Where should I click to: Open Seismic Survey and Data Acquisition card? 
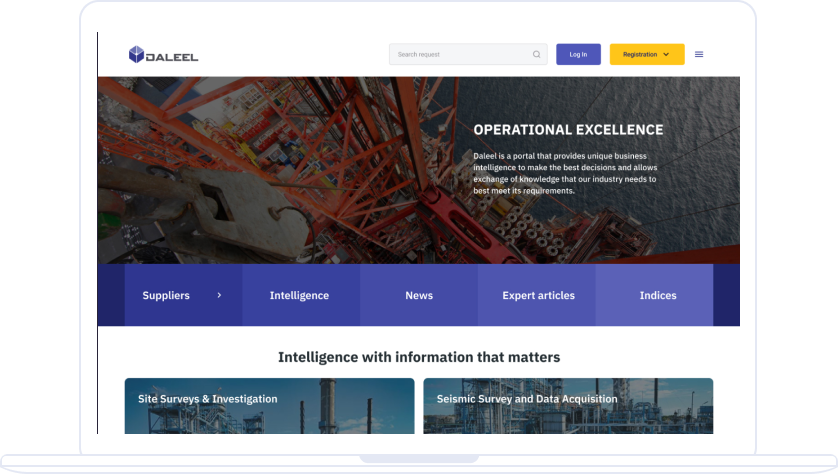(568, 406)
